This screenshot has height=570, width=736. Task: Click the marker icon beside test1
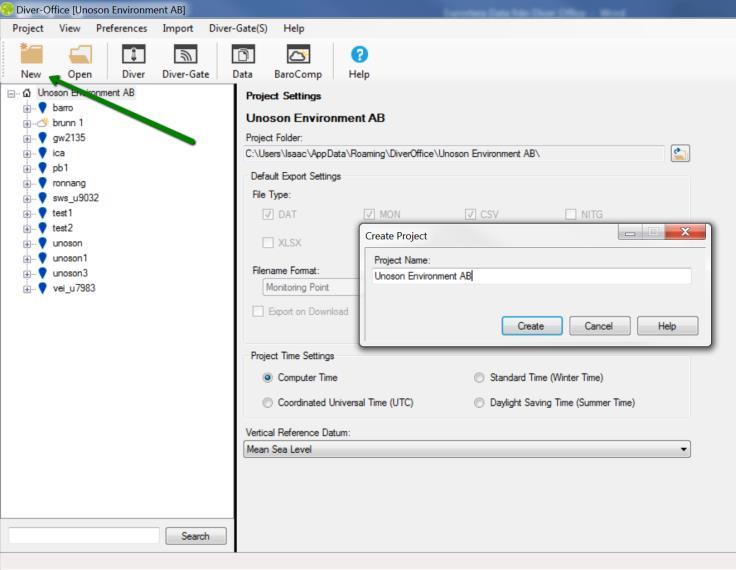pyautogui.click(x=43, y=213)
